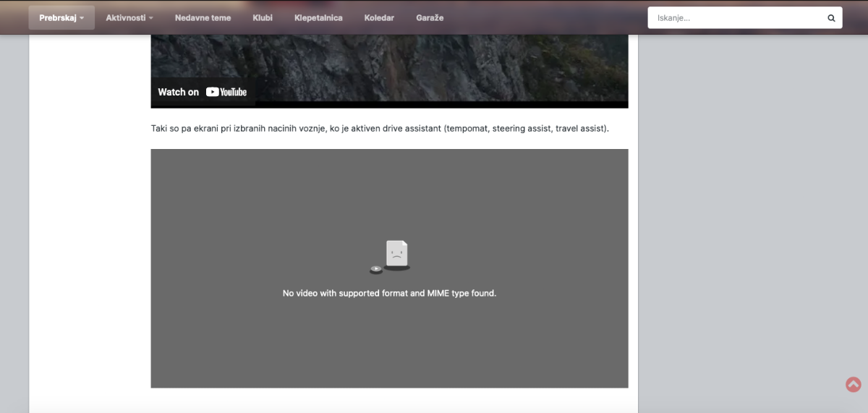
Task: Open the Koledar page
Action: (x=379, y=17)
